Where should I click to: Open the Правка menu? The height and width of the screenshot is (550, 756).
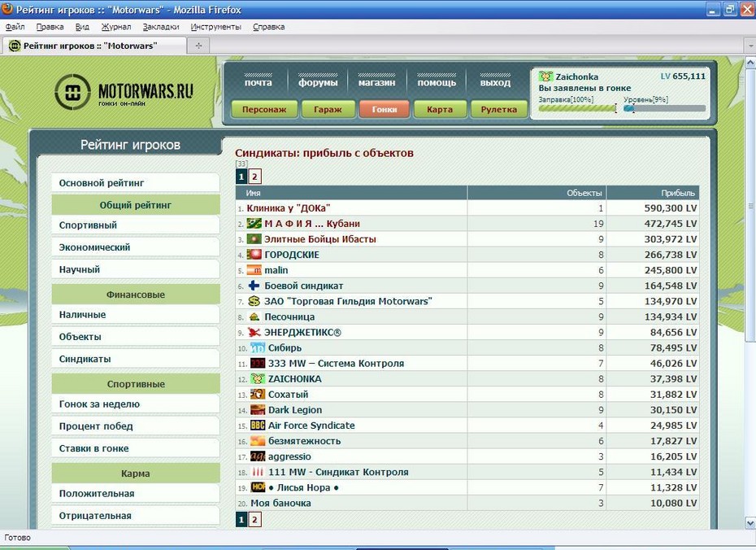point(50,27)
